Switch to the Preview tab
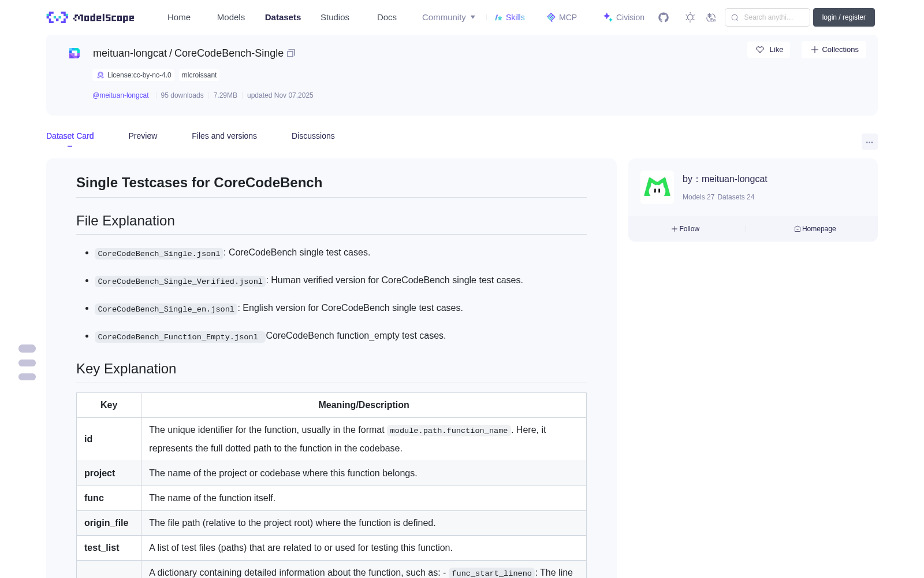This screenshot has height=578, width=924. 143,136
